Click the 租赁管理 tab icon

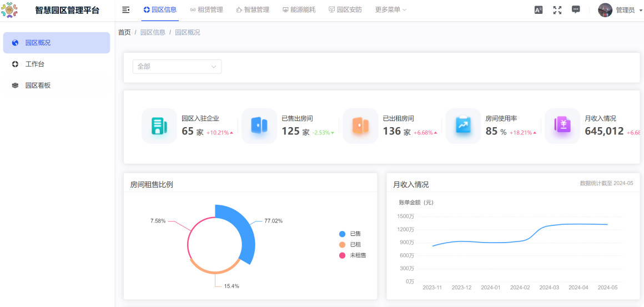(193, 10)
